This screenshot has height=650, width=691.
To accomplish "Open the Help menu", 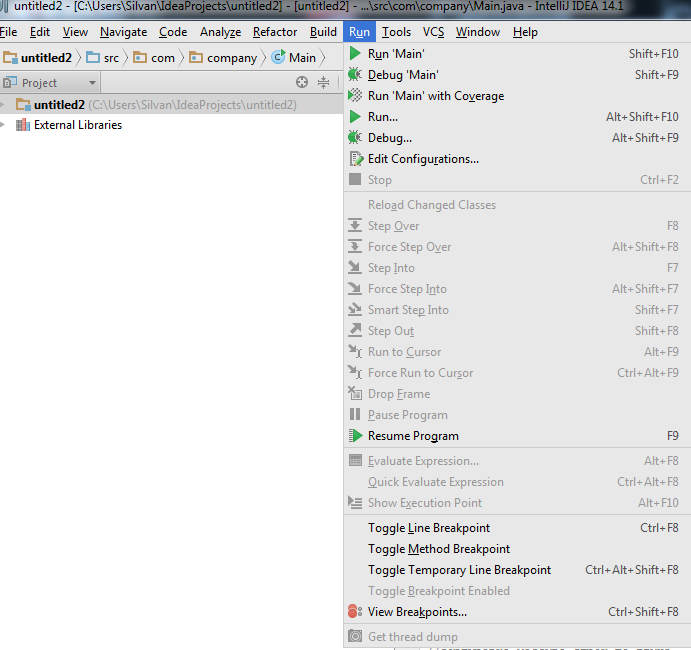I will [x=525, y=32].
